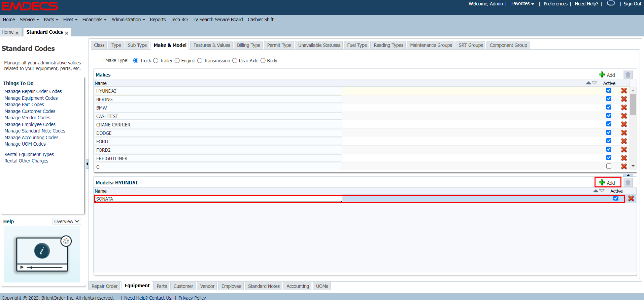The height and width of the screenshot is (300, 644).
Task: Close the Standard Codes tab
Action: pyautogui.click(x=67, y=33)
